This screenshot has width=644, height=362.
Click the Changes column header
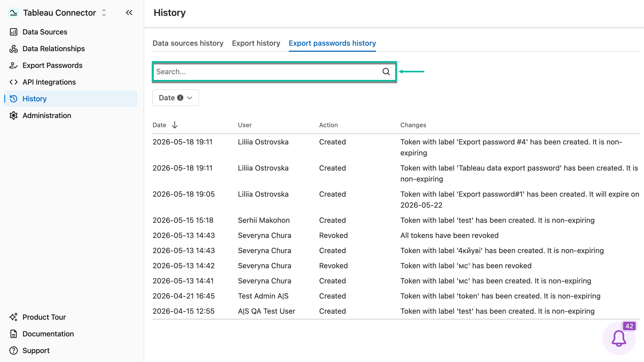[413, 125]
